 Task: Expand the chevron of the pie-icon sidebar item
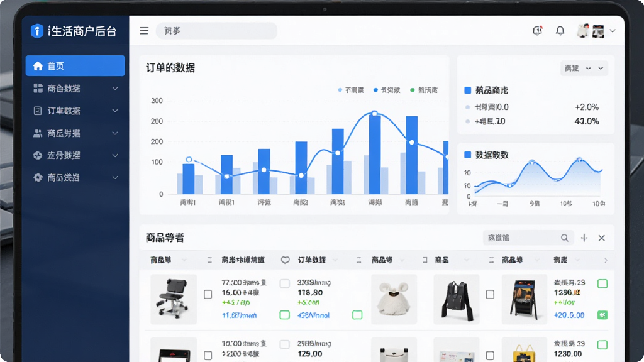click(116, 155)
